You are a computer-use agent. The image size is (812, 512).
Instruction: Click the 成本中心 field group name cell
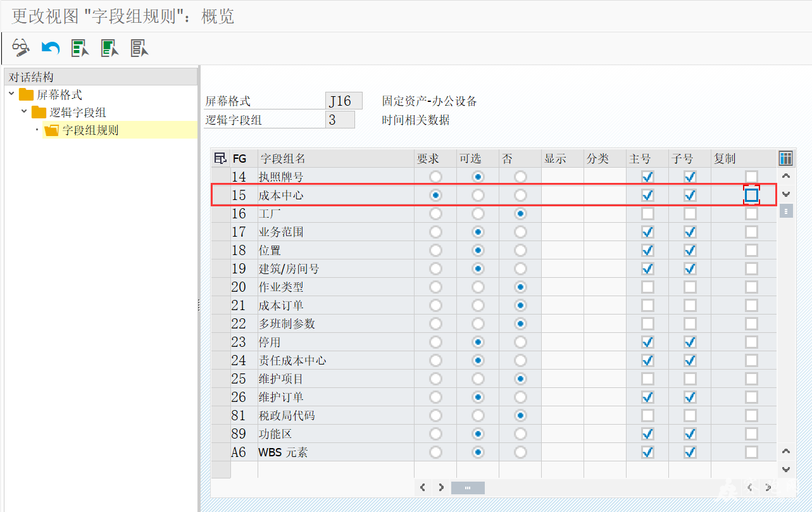(x=335, y=195)
